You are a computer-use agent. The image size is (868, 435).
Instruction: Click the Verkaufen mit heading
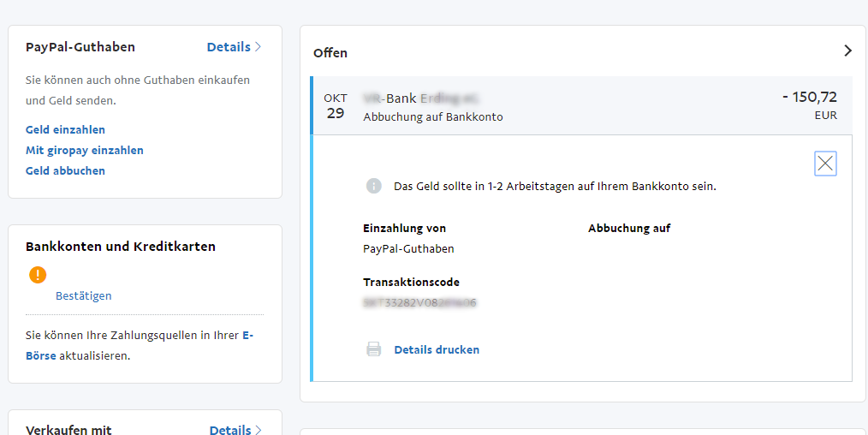tap(68, 430)
